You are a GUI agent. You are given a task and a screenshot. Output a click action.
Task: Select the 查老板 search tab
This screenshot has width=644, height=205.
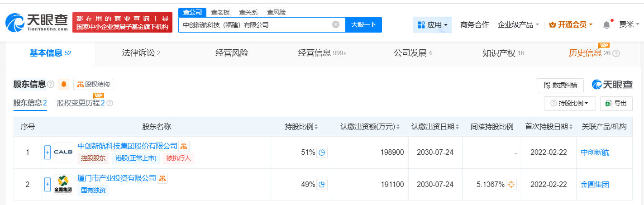[220, 12]
